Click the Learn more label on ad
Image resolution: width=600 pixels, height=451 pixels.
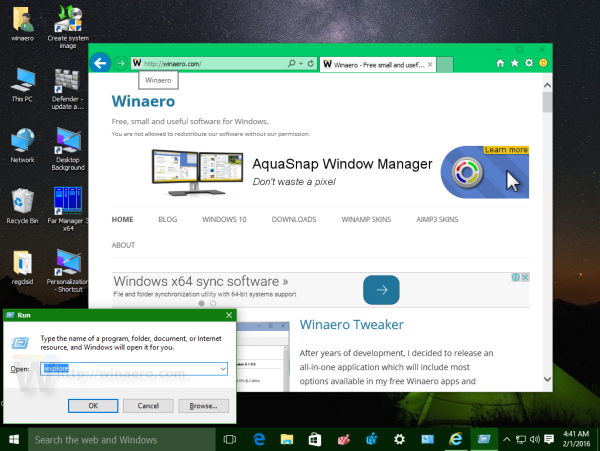tap(506, 150)
